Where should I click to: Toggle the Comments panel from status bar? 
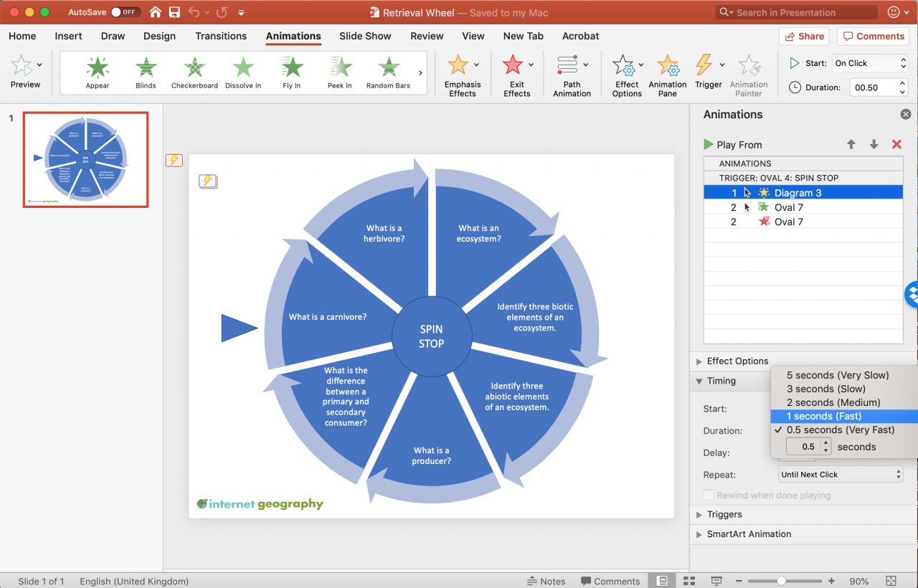610,581
